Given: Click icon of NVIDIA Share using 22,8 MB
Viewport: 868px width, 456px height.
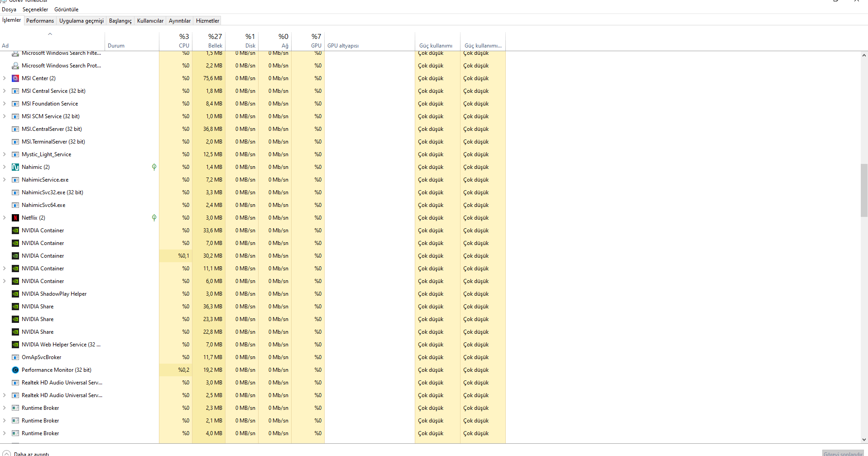Looking at the screenshot, I should tap(15, 332).
